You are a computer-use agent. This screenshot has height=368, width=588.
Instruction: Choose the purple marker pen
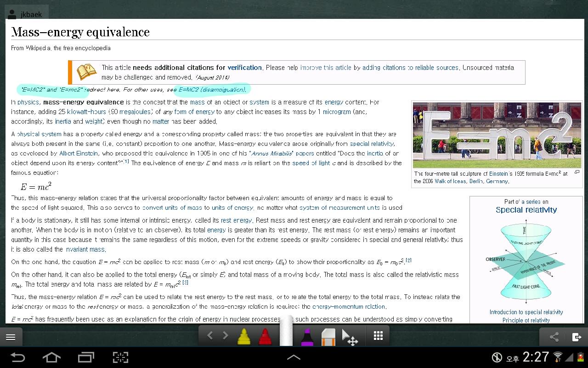[x=307, y=337]
